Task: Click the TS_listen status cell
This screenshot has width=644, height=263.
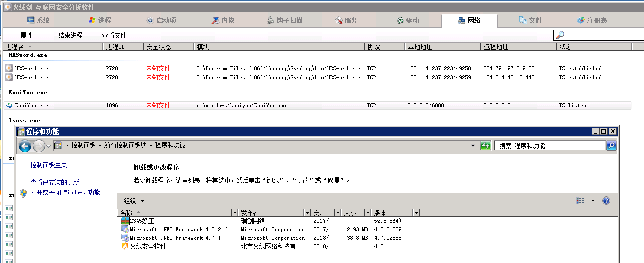Action: (572, 105)
